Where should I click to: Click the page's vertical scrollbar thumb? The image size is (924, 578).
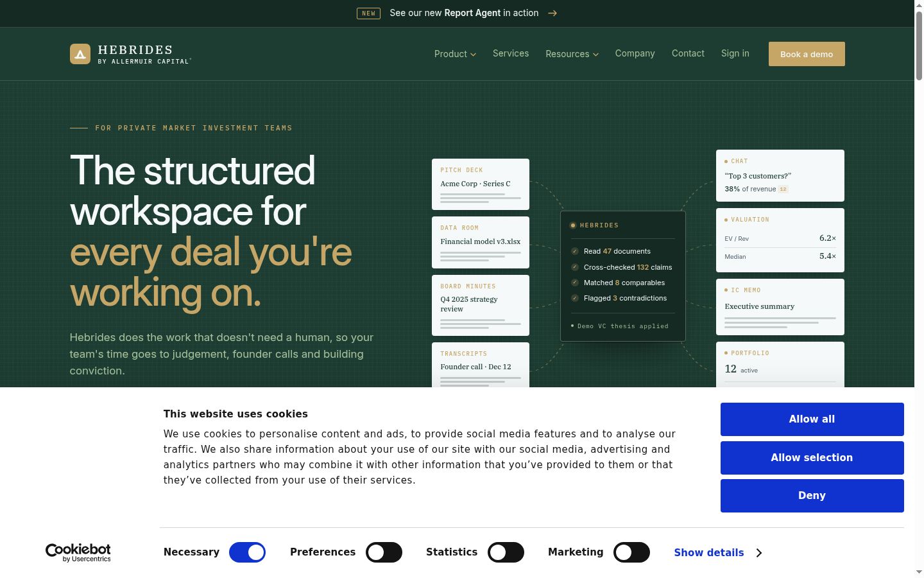(x=919, y=45)
